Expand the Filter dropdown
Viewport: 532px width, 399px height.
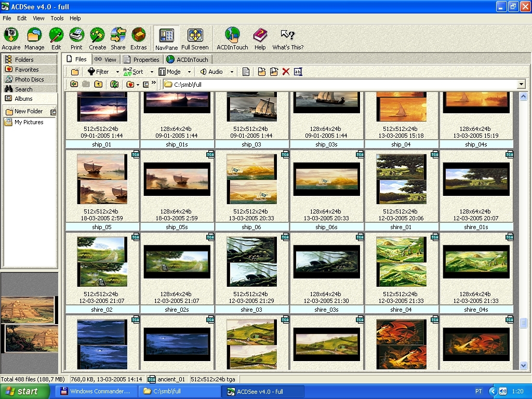click(117, 72)
